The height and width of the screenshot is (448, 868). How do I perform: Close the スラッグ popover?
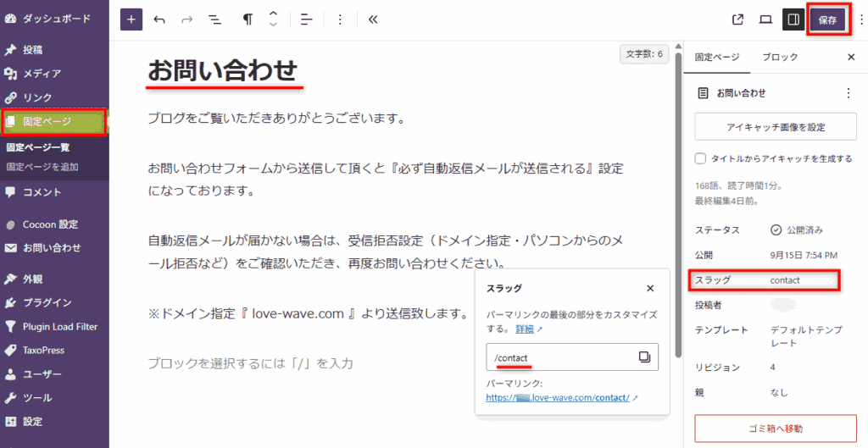point(650,288)
